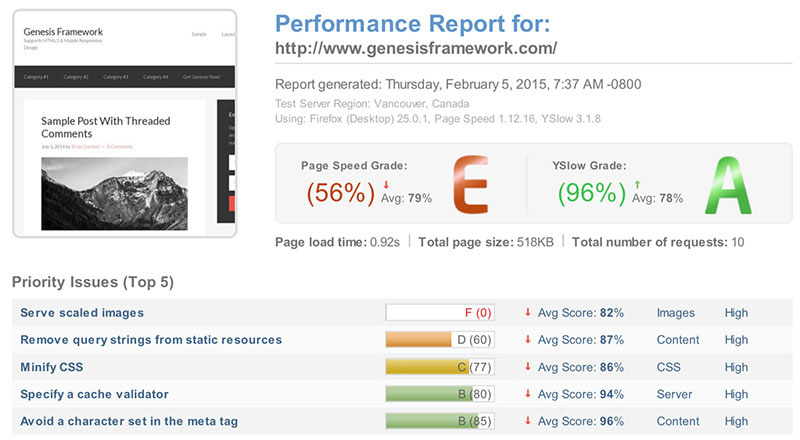Click the (56%) Page Speed score
The width and height of the screenshot is (800, 440).
coord(340,193)
